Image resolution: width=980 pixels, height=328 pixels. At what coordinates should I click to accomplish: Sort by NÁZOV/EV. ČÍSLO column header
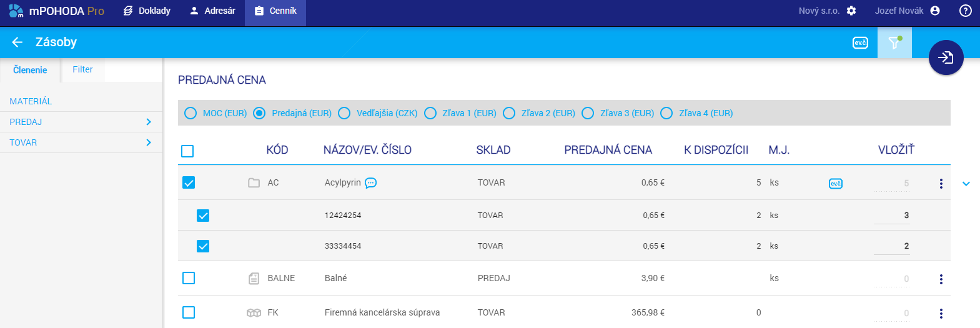point(367,150)
